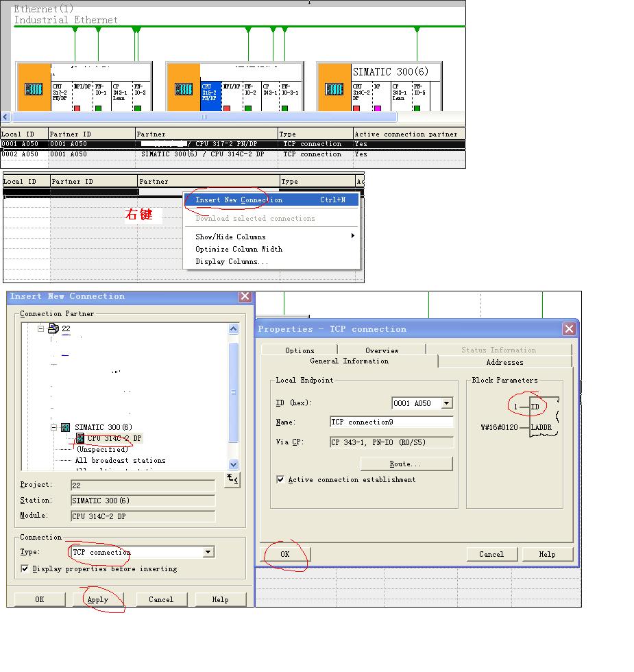Click the Station field showing SIMATIC 300(6)
This screenshot has height=672, width=634.
point(143,501)
